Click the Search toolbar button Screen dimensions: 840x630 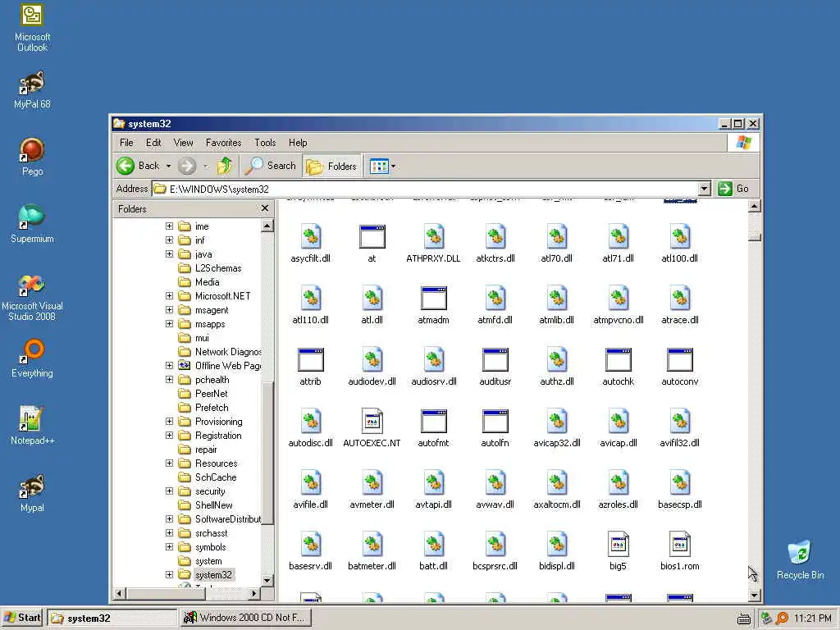click(271, 166)
